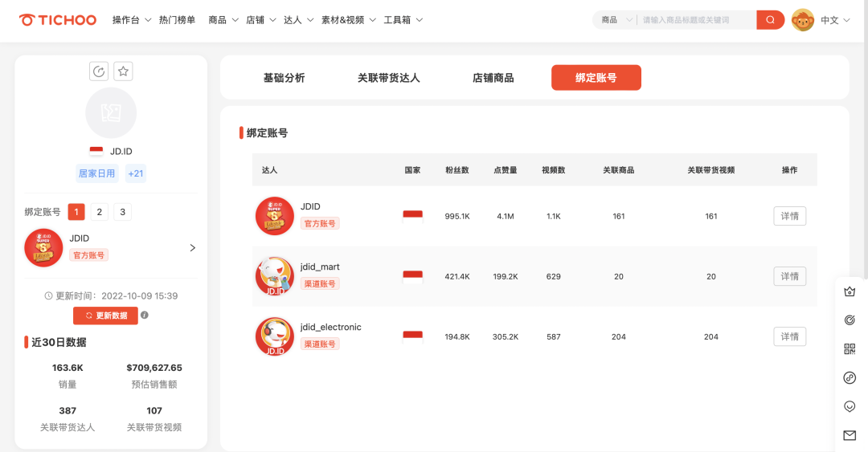Click the 更新数据 button
The height and width of the screenshot is (452, 868).
point(105,316)
